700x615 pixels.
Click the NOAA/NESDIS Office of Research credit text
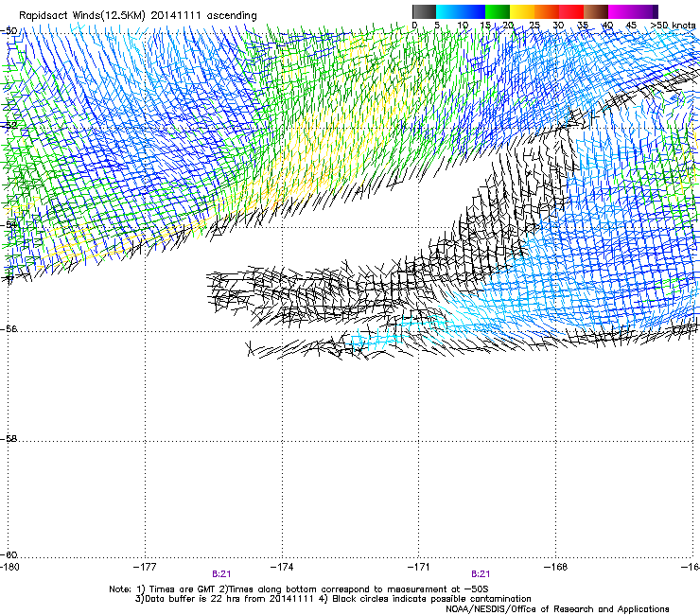pos(557,609)
